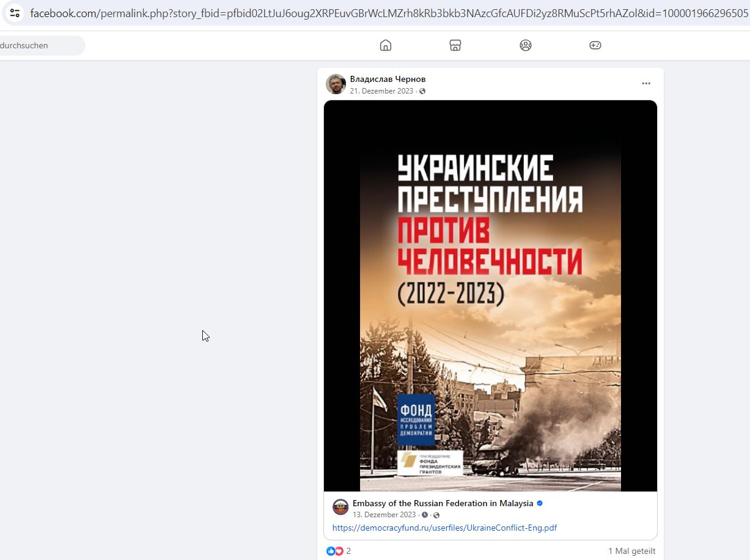The height and width of the screenshot is (560, 750).
Task: Go to the Facebook Home feed icon
Action: coord(386,45)
